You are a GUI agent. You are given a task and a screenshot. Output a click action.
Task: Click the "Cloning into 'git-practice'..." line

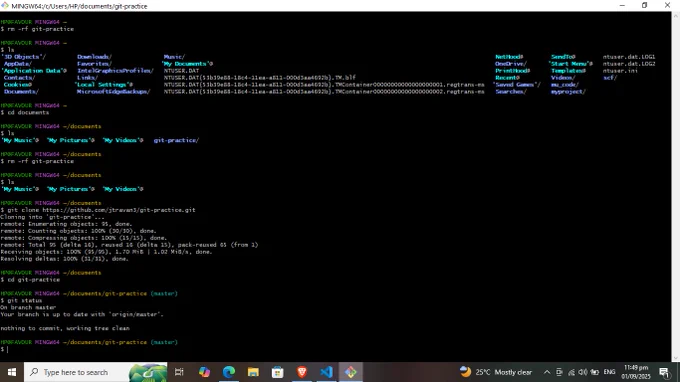click(52, 217)
